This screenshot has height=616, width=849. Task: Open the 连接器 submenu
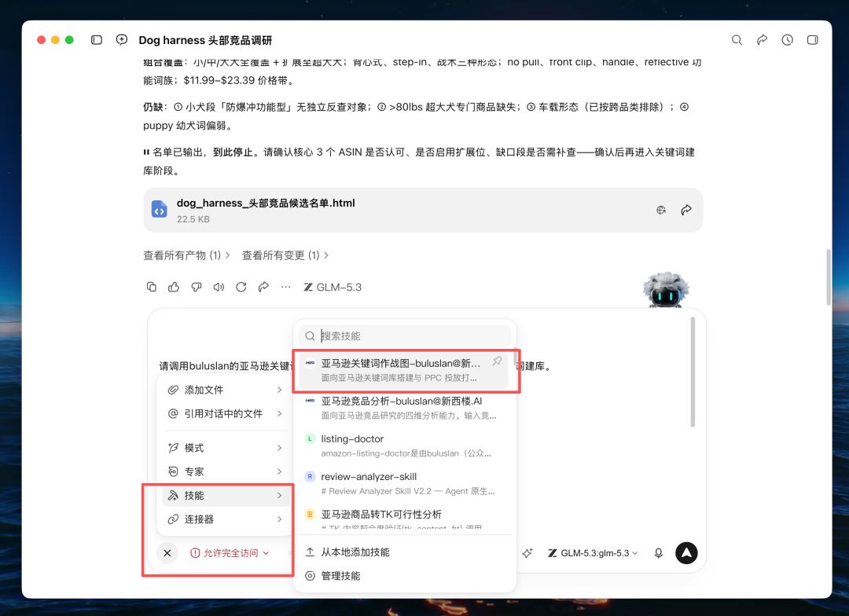pyautogui.click(x=225, y=519)
